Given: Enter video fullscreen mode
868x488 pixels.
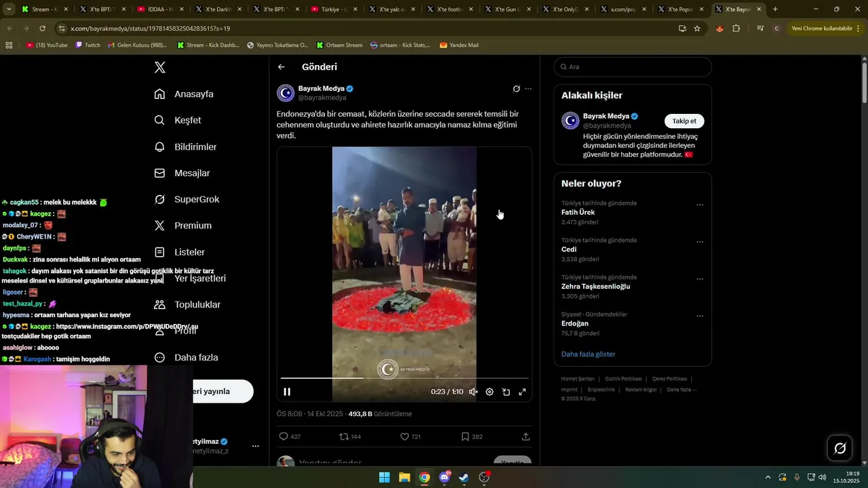Looking at the screenshot, I should click(x=522, y=392).
